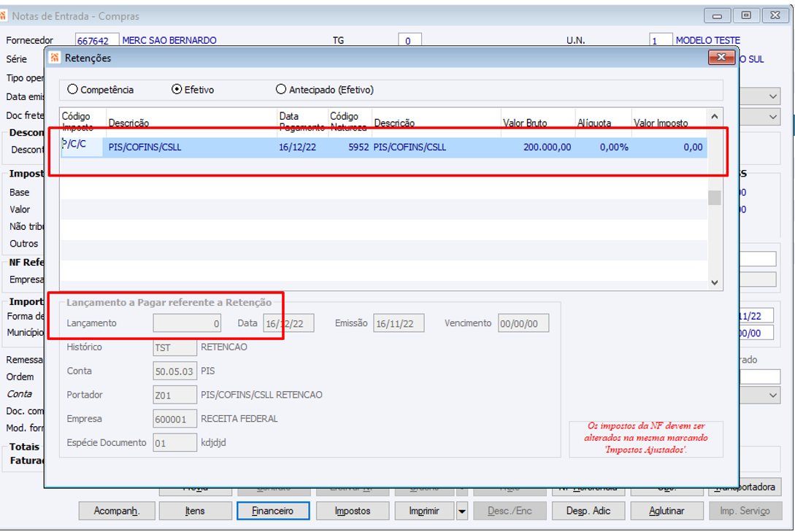Click the Desc./Enc button
Screen dimensions: 795x532
tap(510, 511)
